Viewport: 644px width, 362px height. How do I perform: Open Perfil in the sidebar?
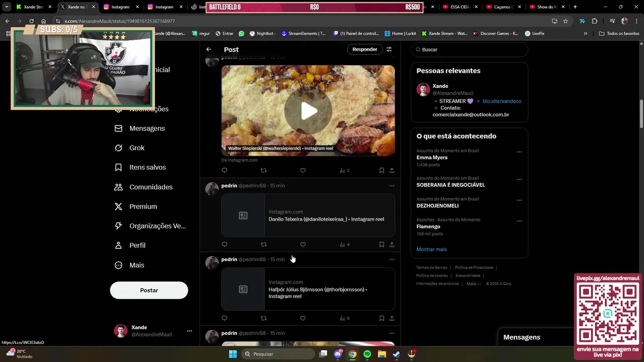pos(130,245)
